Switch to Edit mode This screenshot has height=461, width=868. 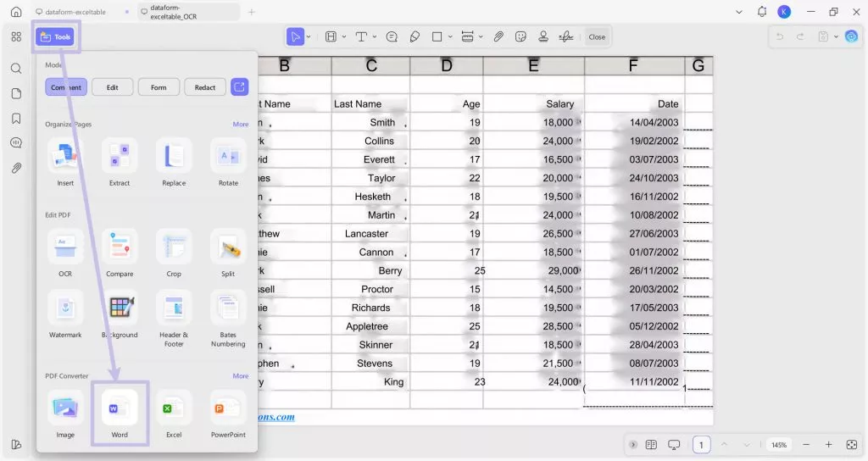pos(113,87)
